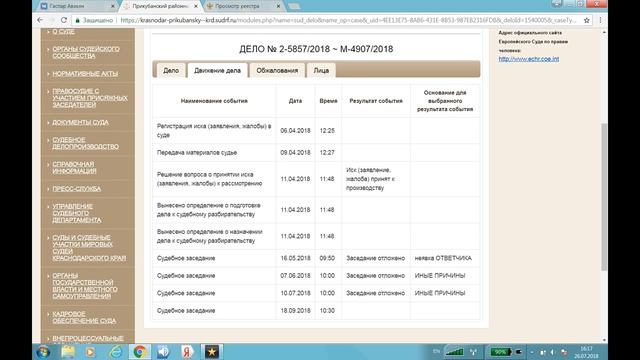This screenshot has height=360, width=640.
Task: Select the Передача материалов судье row
Action: [x=316, y=153]
